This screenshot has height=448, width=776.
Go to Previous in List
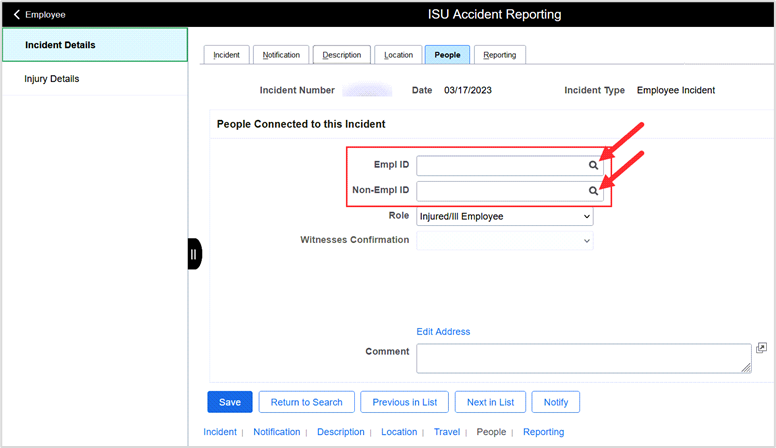pos(404,402)
